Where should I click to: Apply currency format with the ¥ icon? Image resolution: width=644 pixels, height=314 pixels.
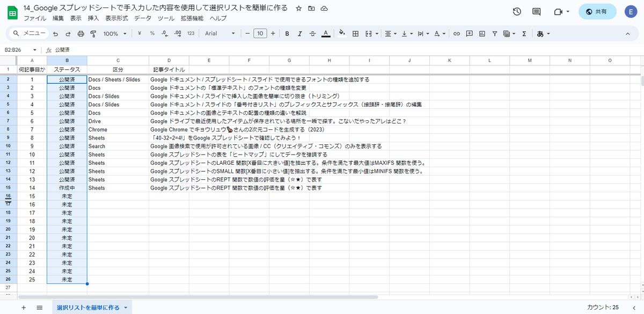(140, 33)
